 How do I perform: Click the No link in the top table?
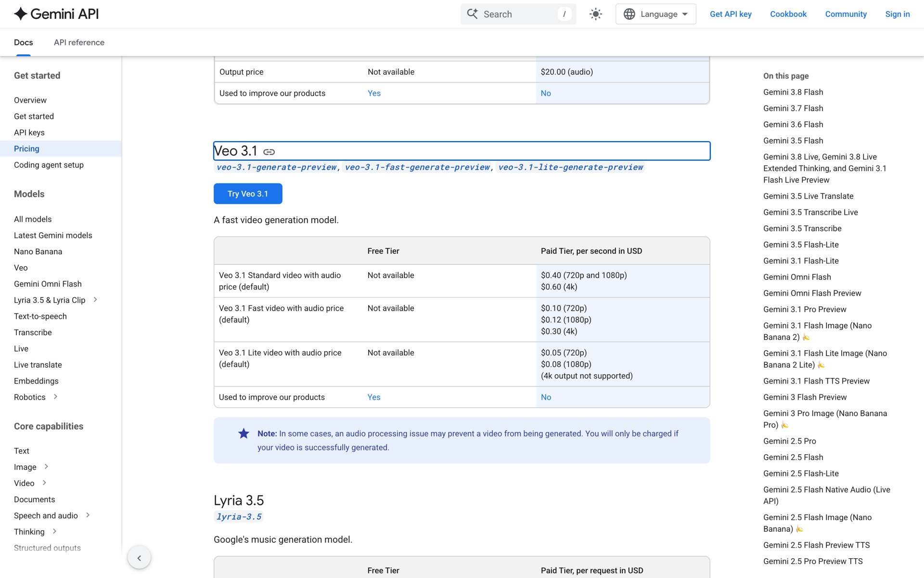(x=546, y=93)
